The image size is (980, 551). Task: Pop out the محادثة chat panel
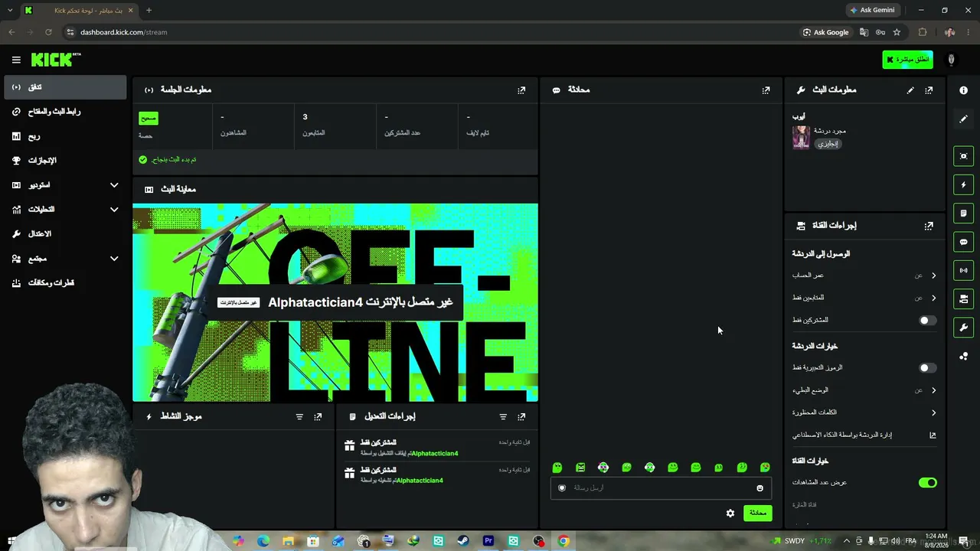(766, 90)
